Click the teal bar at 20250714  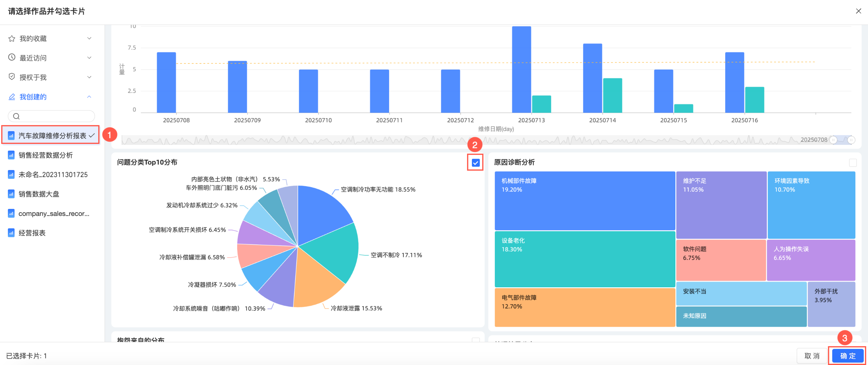(613, 96)
